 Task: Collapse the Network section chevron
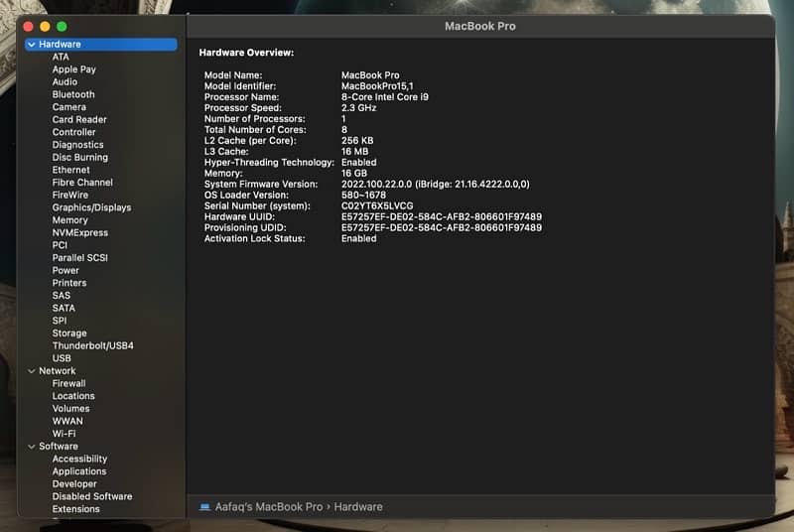pyautogui.click(x=32, y=371)
